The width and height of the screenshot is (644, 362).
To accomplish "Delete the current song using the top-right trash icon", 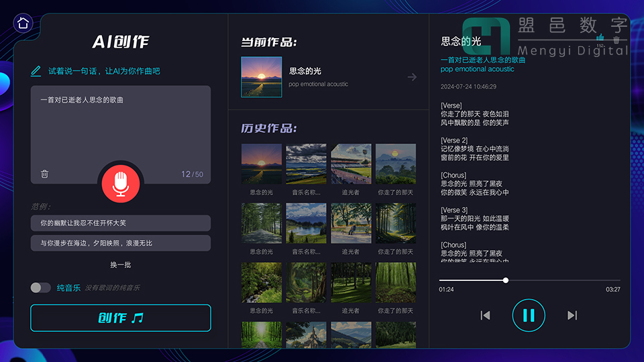I will point(616,40).
